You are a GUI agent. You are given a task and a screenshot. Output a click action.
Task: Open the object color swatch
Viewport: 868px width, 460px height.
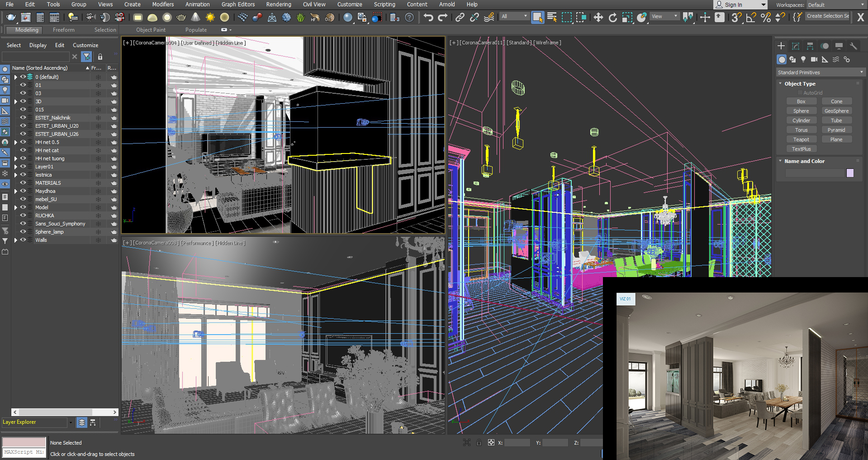[x=851, y=172]
